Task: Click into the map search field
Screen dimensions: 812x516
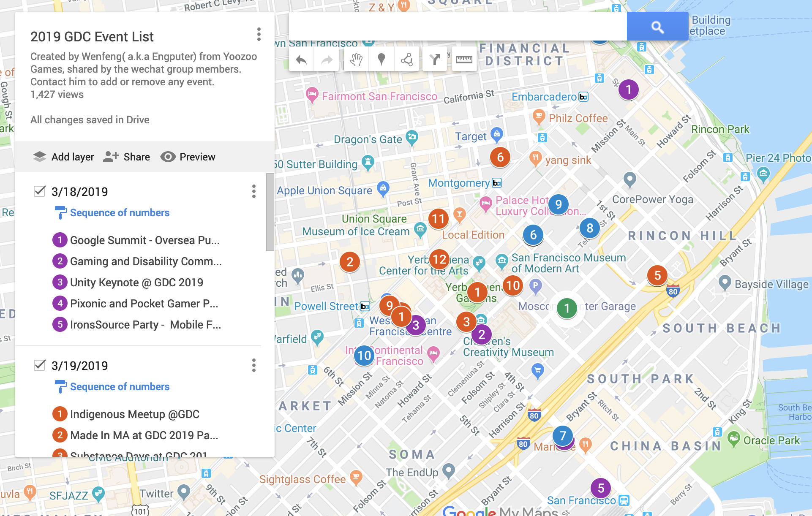Action: point(458,27)
